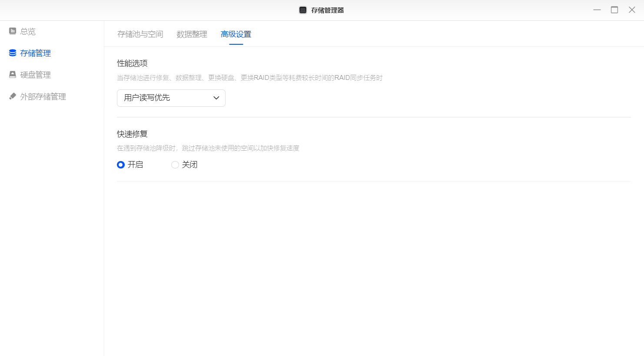This screenshot has width=644, height=356.
Task: Select the 开启 radio button for 快速修复
Action: click(121, 165)
